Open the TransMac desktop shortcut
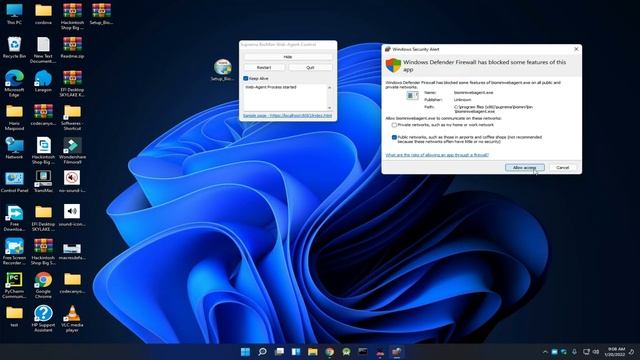640x360 pixels. 43,182
